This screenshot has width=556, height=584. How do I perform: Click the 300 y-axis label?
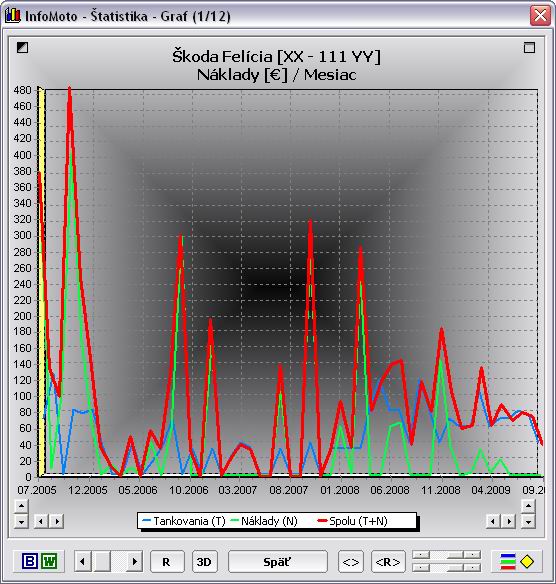pyautogui.click(x=22, y=235)
